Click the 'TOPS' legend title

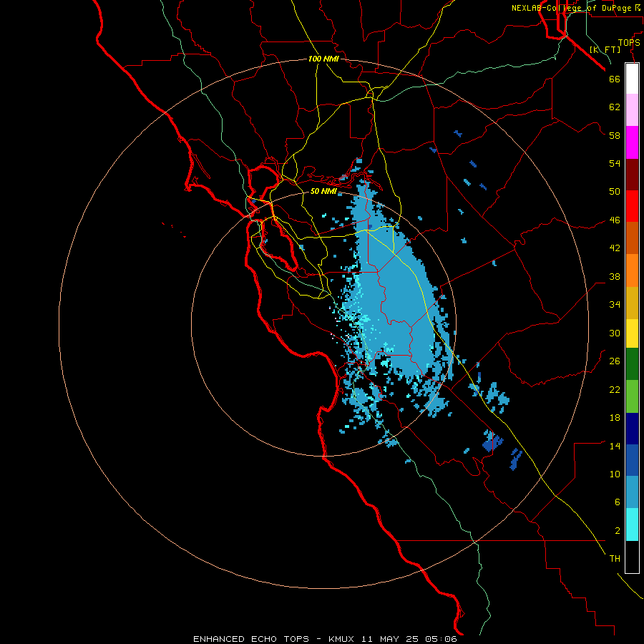tap(629, 42)
